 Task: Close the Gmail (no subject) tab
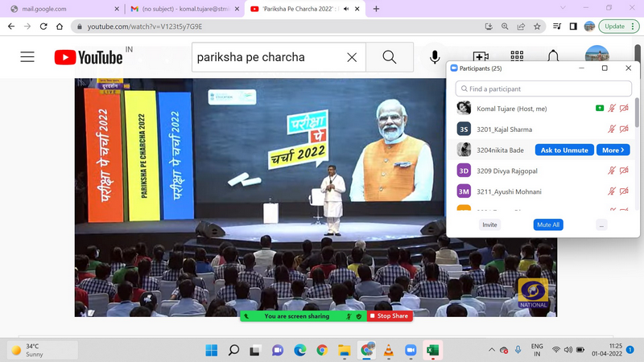[x=237, y=9]
